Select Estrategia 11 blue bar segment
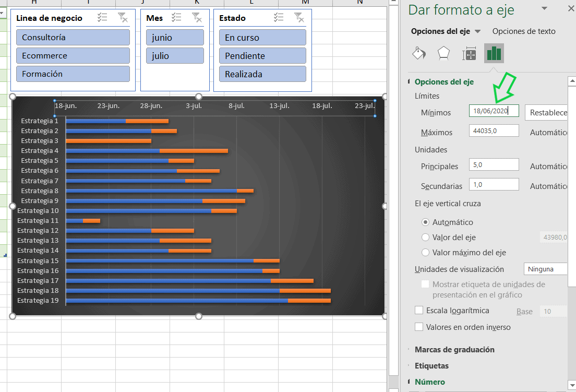The height and width of the screenshot is (392, 576). pyautogui.click(x=75, y=221)
